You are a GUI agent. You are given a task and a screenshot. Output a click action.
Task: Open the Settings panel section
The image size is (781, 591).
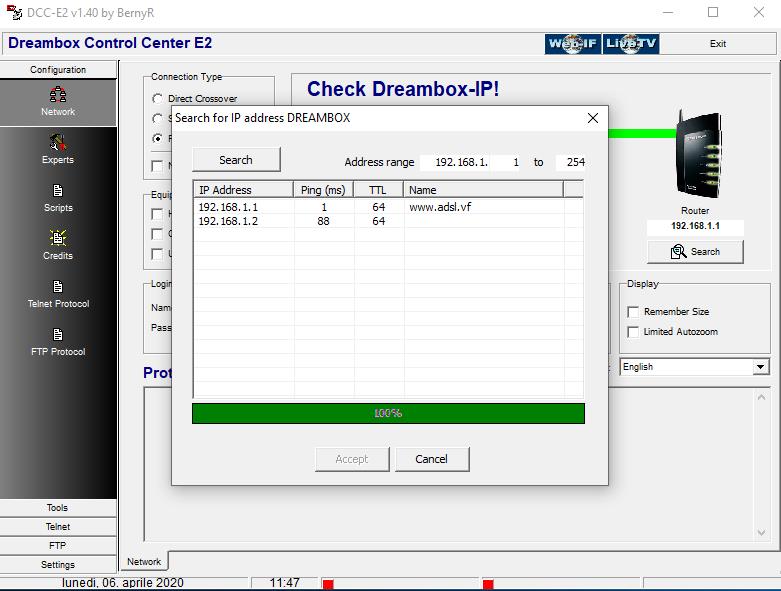(x=58, y=565)
